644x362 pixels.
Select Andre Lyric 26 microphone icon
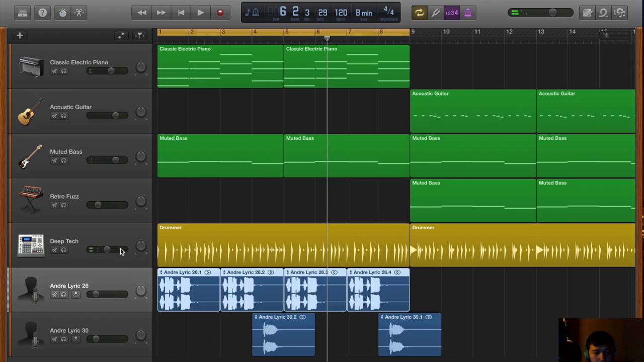pyautogui.click(x=31, y=290)
